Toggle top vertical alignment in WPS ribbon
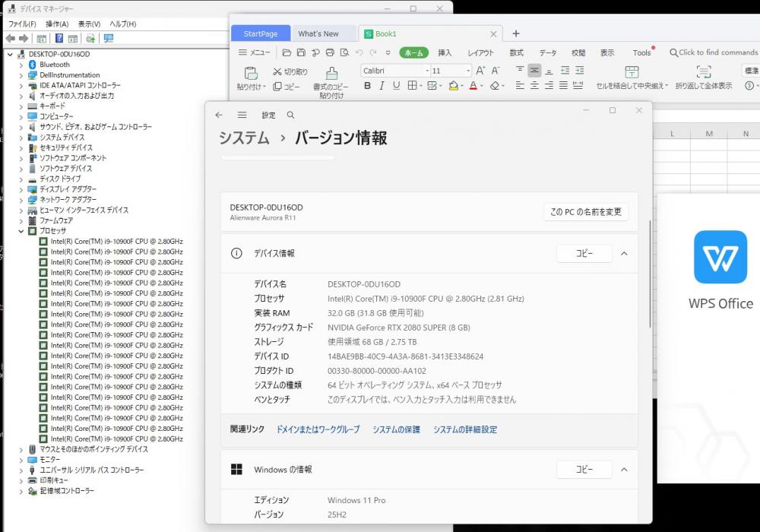The image size is (760, 532). tap(520, 71)
